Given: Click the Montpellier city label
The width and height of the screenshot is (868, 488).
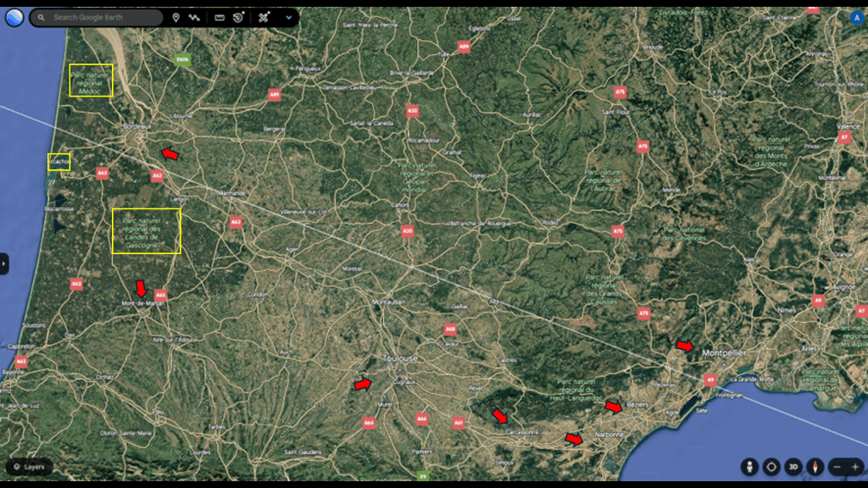Looking at the screenshot, I should coord(723,352).
